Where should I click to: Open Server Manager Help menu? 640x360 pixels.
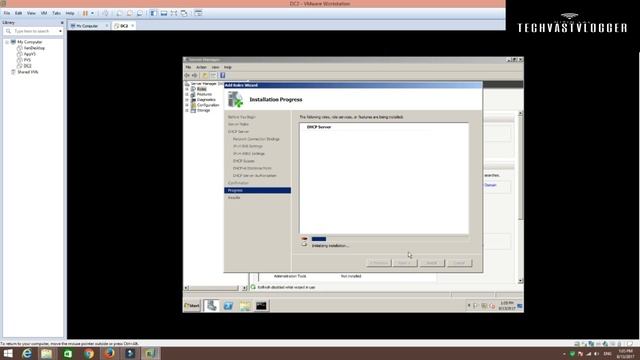(x=228, y=67)
